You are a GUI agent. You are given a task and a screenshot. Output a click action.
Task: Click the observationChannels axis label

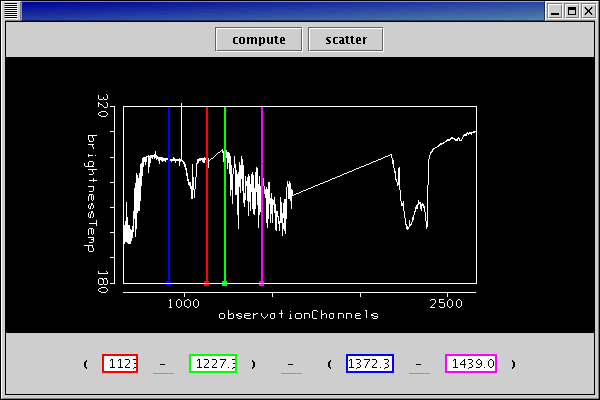click(x=298, y=315)
